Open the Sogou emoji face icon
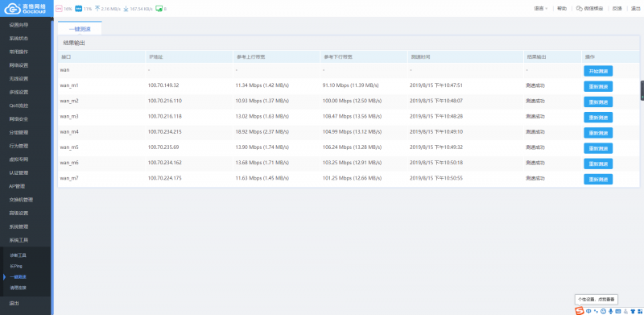Viewport: 644px width, 315px height. [x=603, y=311]
